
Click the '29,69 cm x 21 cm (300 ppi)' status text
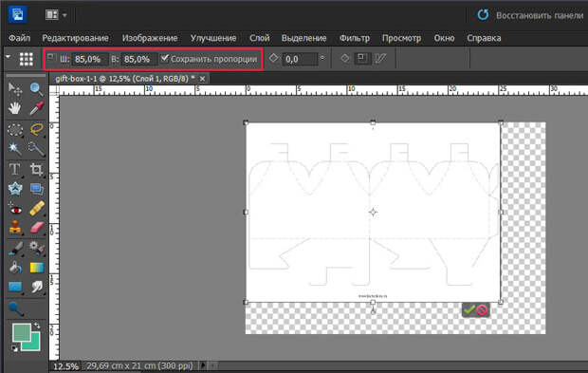[139, 365]
